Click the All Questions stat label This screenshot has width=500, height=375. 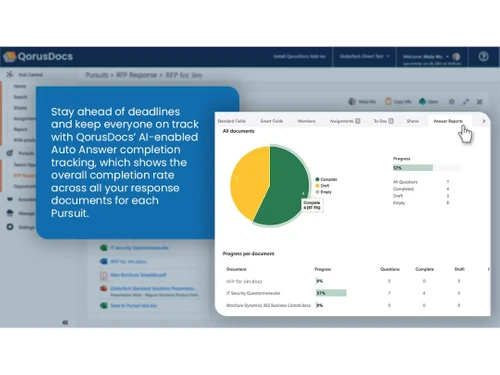(x=405, y=182)
